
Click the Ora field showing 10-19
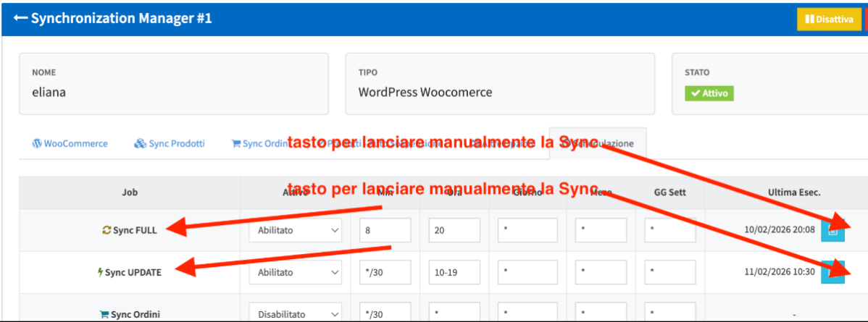click(x=454, y=273)
